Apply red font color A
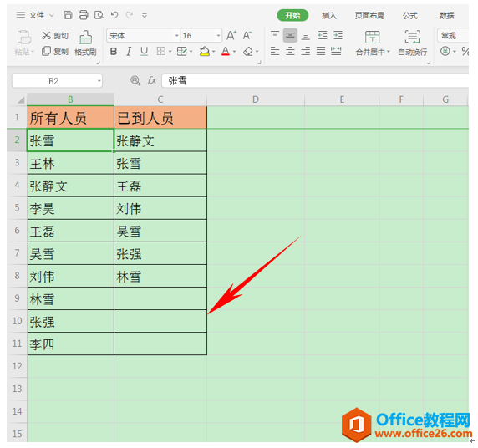The image size is (478, 448). click(226, 51)
